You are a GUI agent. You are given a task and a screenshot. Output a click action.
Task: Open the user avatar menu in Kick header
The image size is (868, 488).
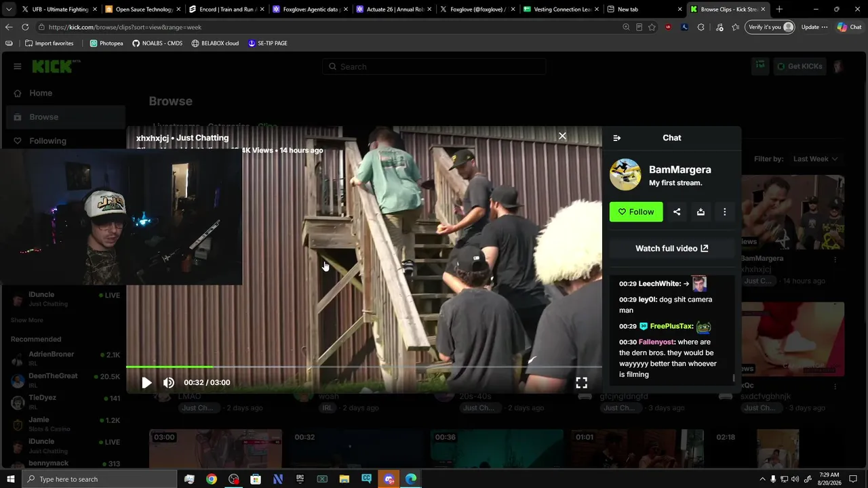pyautogui.click(x=838, y=66)
